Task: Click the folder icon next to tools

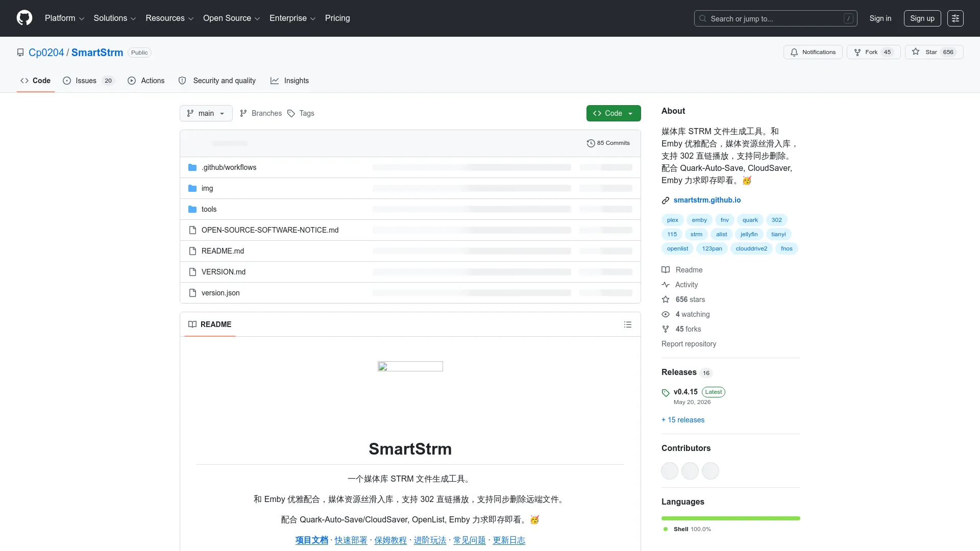Action: click(192, 209)
